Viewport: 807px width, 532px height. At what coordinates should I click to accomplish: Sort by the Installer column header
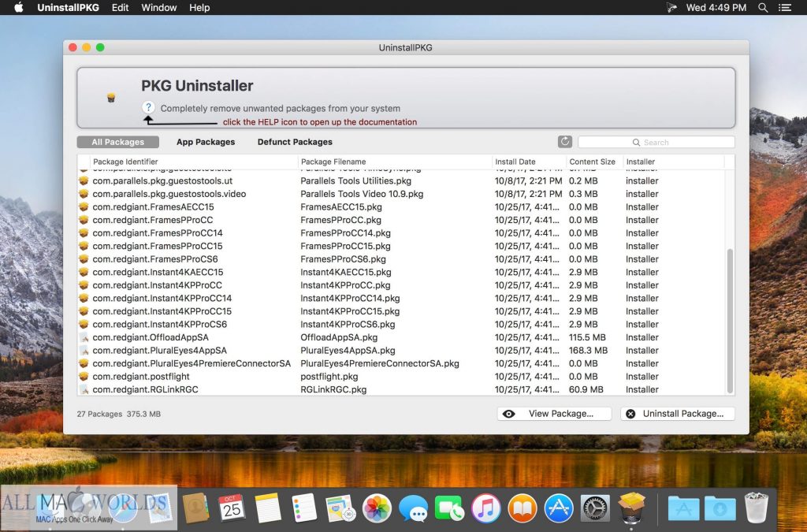(x=674, y=162)
